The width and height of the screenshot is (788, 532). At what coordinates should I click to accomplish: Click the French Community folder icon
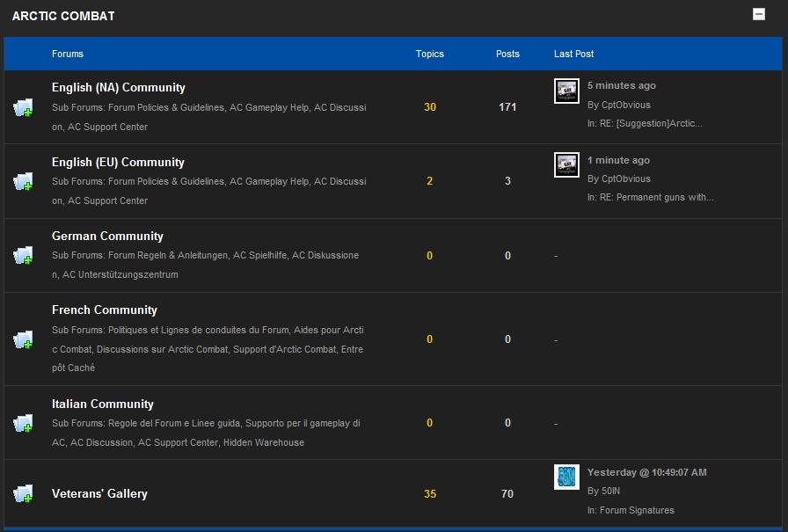pos(23,339)
